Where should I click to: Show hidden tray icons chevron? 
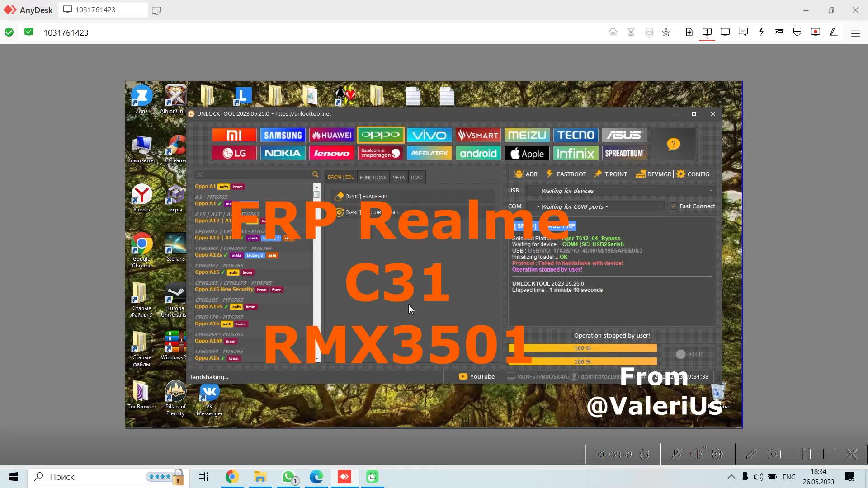click(x=731, y=477)
